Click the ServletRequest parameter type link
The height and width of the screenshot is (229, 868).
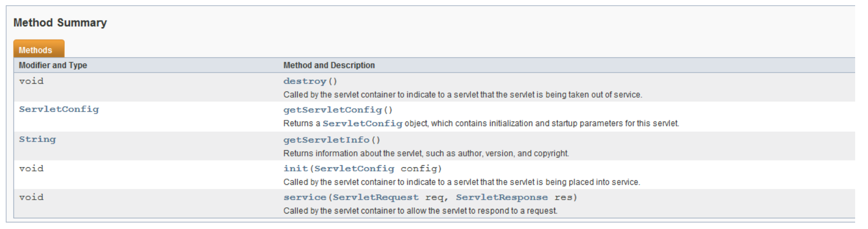tap(376, 198)
